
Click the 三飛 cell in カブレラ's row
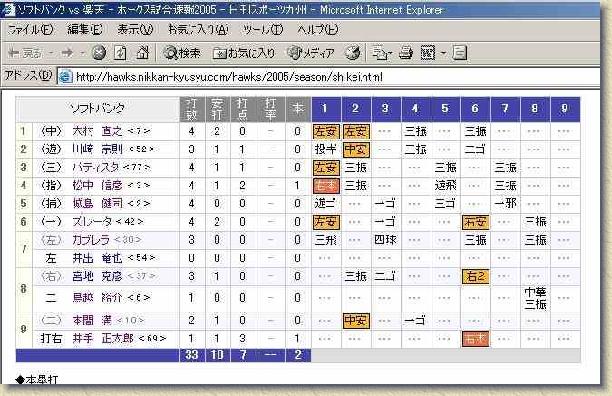[326, 240]
